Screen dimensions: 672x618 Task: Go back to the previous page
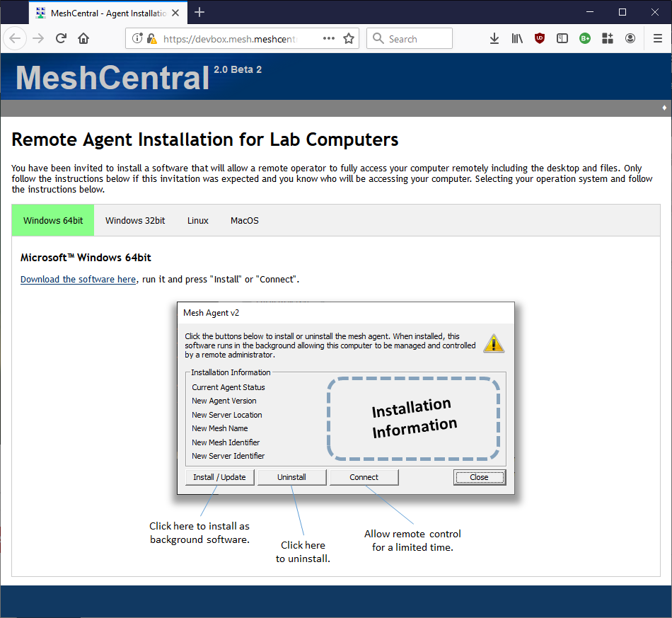[15, 39]
